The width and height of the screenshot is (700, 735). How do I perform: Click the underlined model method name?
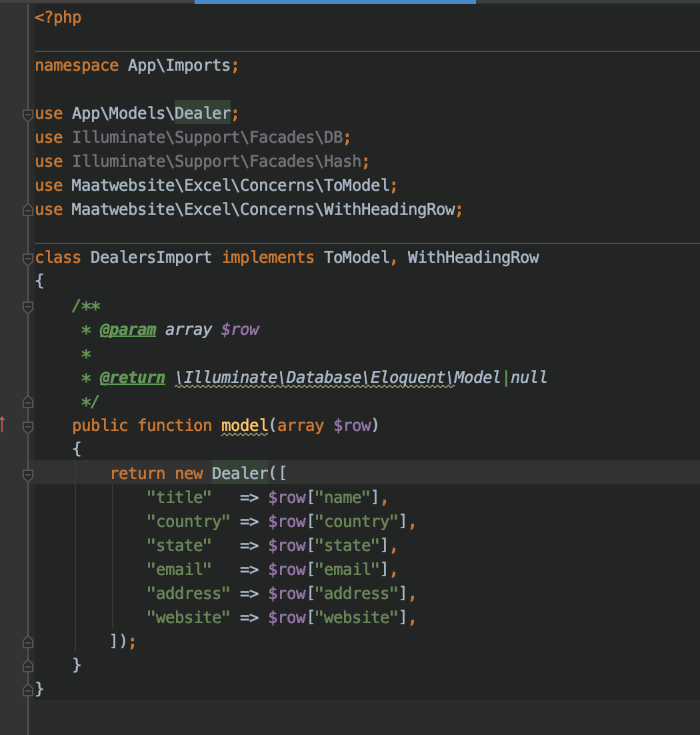(244, 425)
